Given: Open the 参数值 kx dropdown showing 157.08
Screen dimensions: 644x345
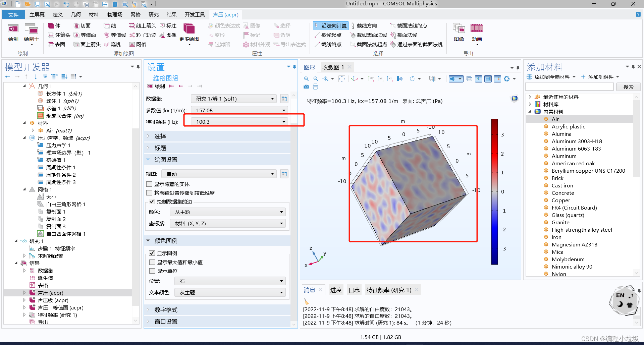Looking at the screenshot, I should (x=239, y=110).
